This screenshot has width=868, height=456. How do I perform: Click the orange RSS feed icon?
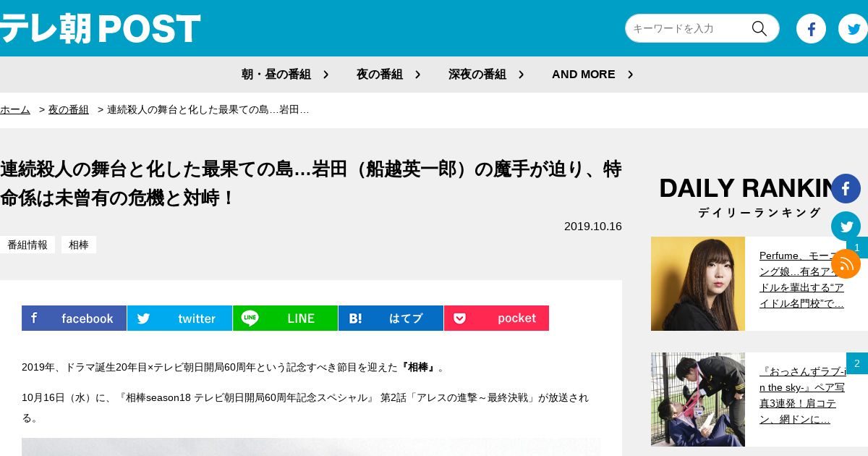pyautogui.click(x=846, y=263)
